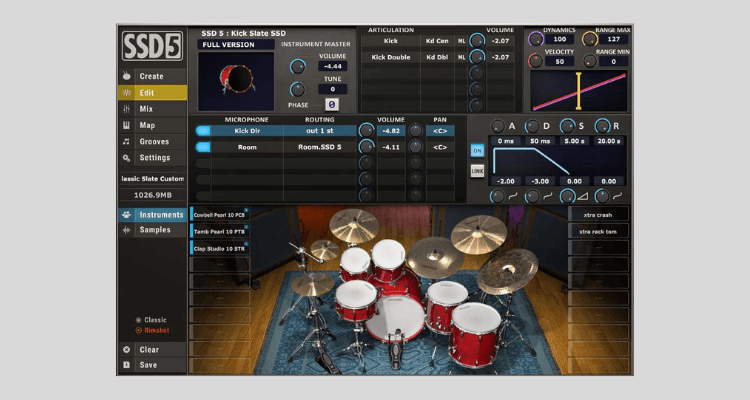This screenshot has width=750, height=400.
Task: Click the yellow Range Max knob
Action: (590, 39)
